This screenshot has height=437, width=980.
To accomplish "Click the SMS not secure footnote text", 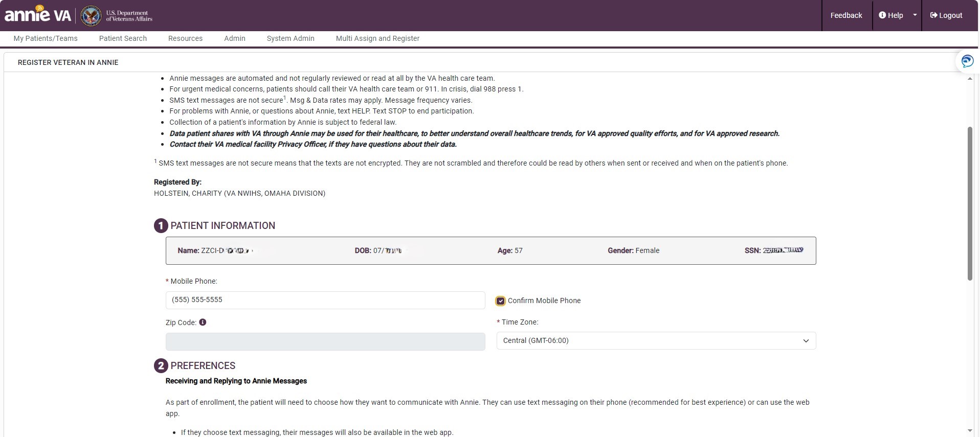I will point(472,163).
